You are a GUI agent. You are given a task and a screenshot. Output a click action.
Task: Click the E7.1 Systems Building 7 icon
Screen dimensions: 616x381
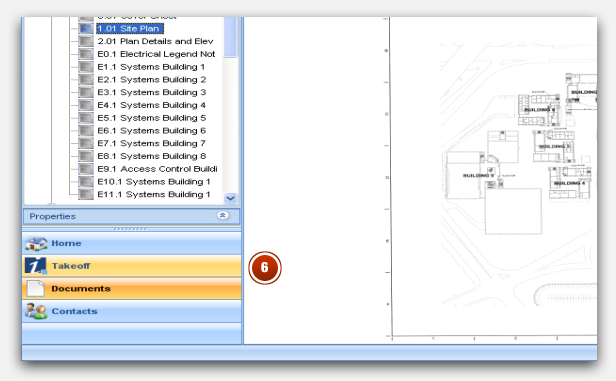[86, 143]
